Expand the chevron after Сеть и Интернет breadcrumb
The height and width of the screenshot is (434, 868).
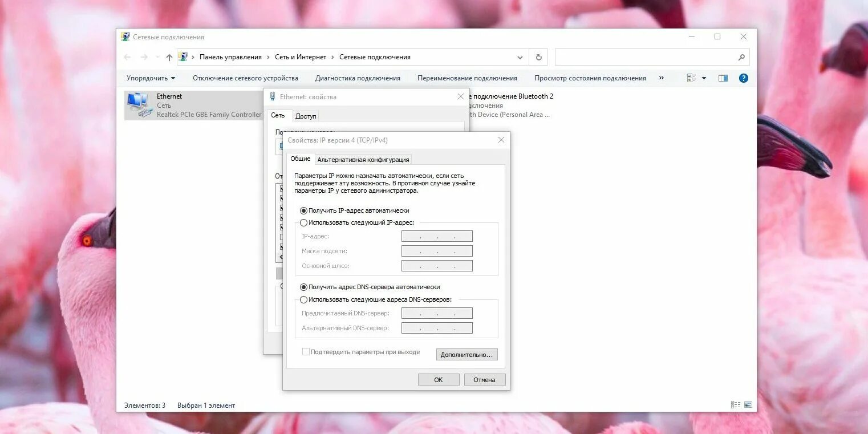point(332,57)
